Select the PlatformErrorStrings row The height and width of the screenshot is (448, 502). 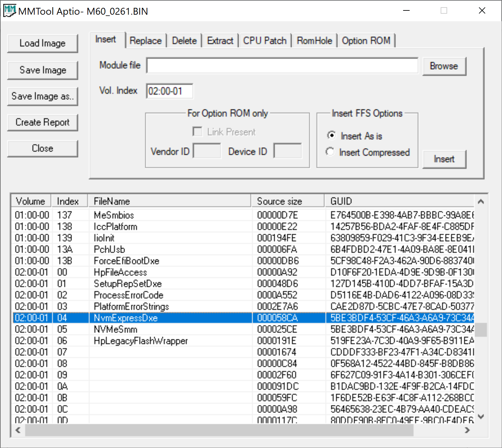[243, 306]
